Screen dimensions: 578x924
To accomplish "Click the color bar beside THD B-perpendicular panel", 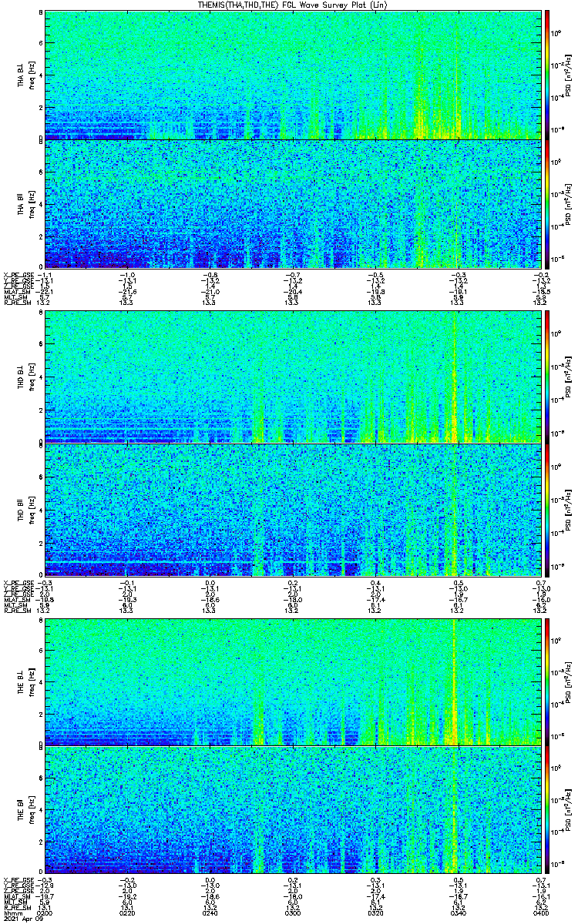I will pyautogui.click(x=547, y=377).
